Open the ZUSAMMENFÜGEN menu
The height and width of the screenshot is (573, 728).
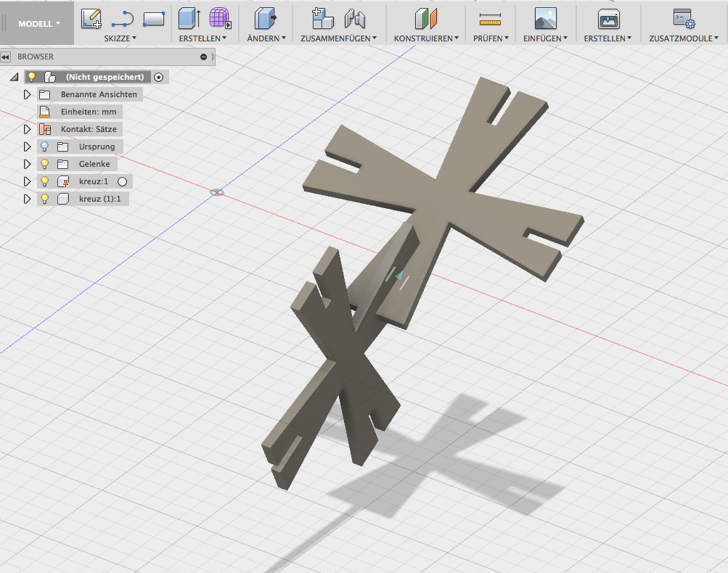338,38
